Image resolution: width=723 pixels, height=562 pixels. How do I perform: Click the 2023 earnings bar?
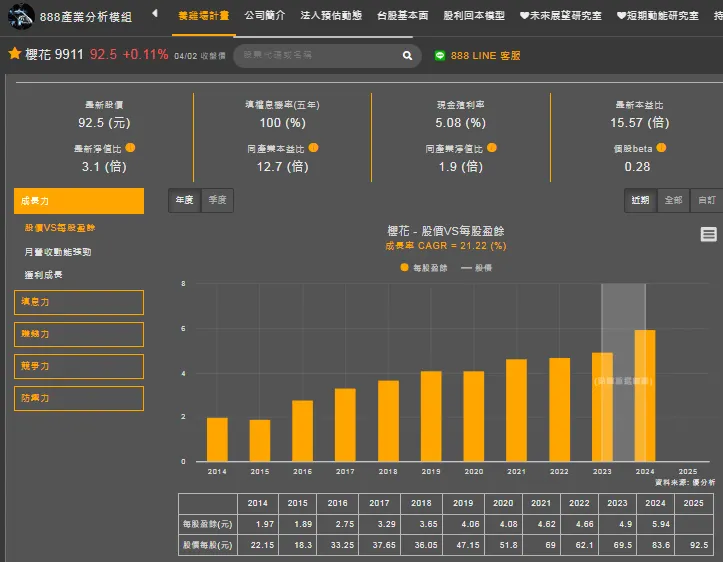(602, 407)
